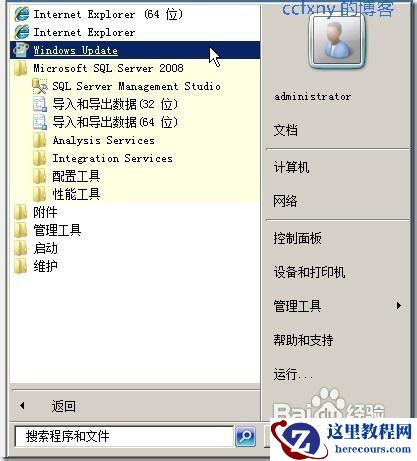Open 运行... from the Start menu
Image resolution: width=417 pixels, height=461 pixels.
[293, 374]
